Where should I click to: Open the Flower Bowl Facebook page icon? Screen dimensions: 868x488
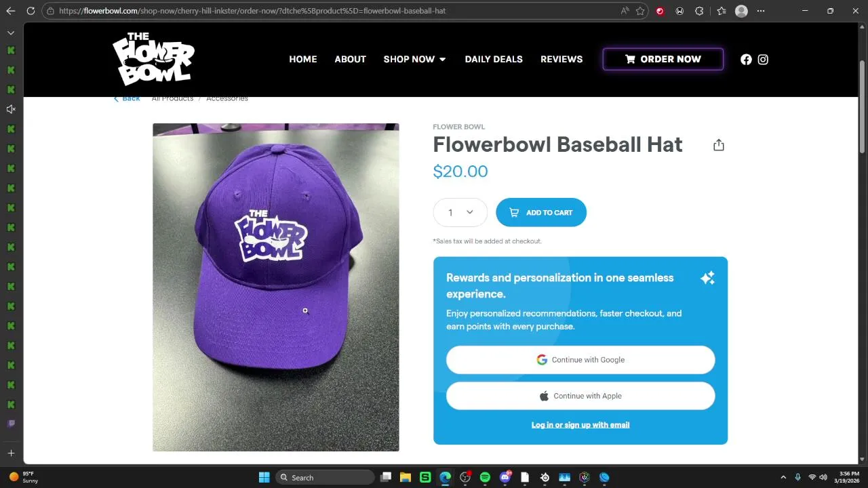(x=746, y=60)
